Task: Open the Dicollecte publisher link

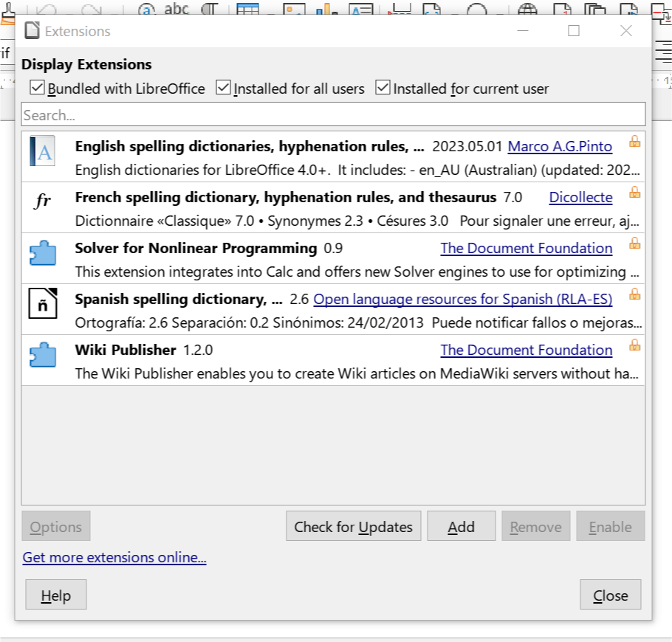Action: pyautogui.click(x=580, y=198)
